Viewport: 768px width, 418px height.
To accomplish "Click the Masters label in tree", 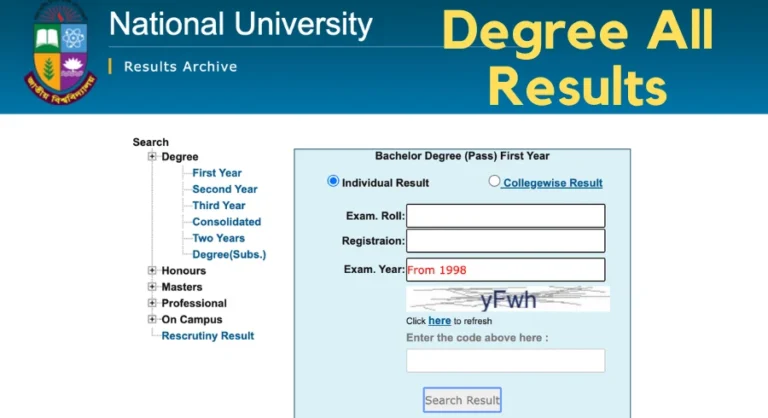I will (182, 287).
